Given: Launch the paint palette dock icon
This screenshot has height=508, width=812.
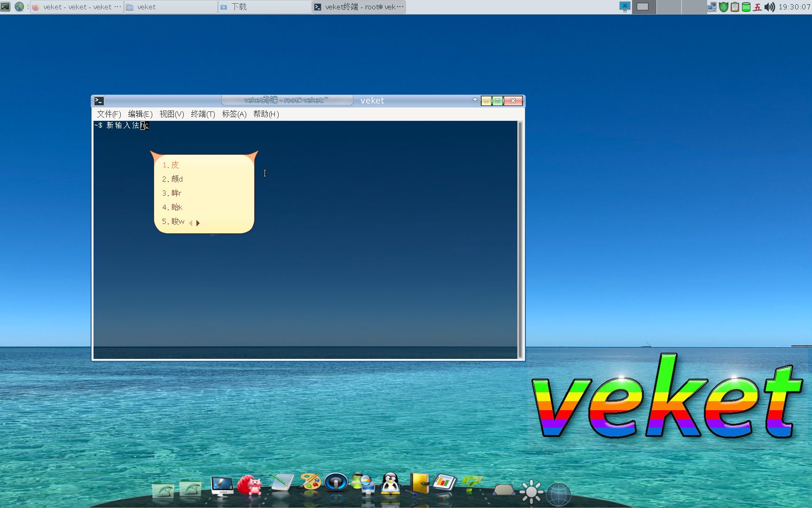Looking at the screenshot, I should 310,482.
